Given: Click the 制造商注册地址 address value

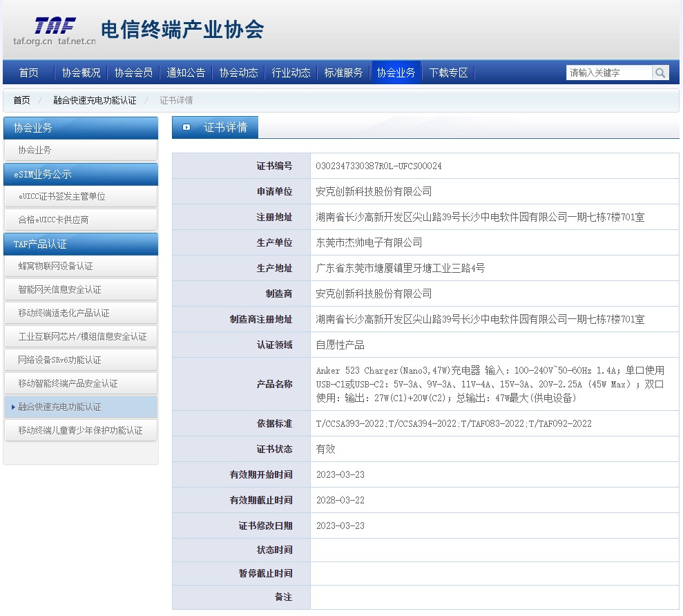Looking at the screenshot, I should click(x=480, y=319).
